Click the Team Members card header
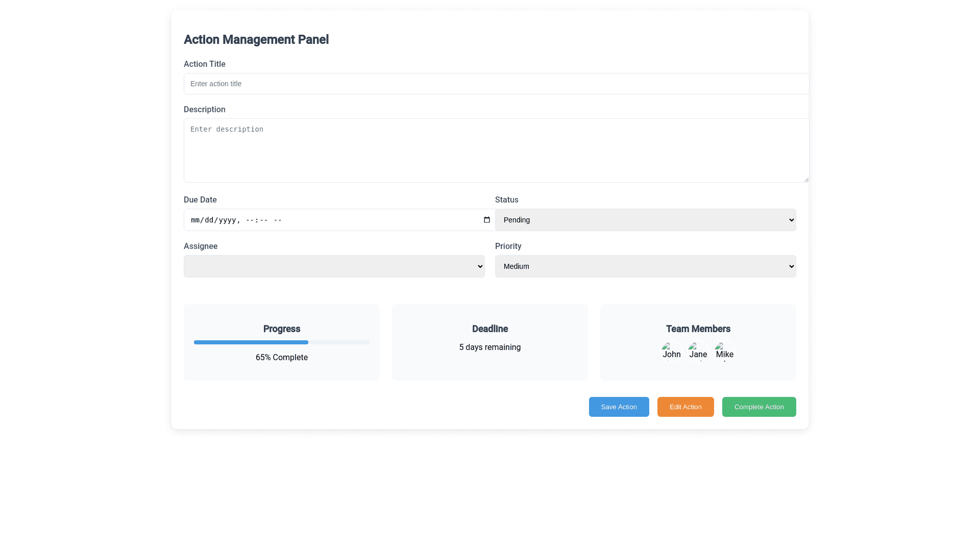The image size is (980, 551). click(698, 329)
